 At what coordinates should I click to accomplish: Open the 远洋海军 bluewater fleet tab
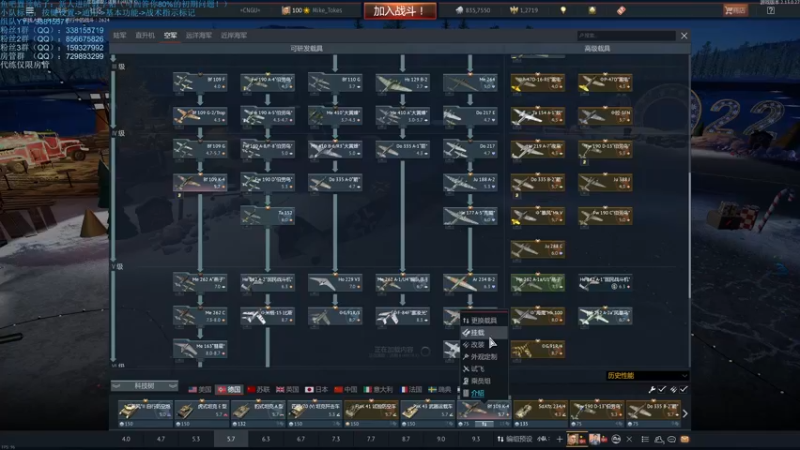click(198, 35)
